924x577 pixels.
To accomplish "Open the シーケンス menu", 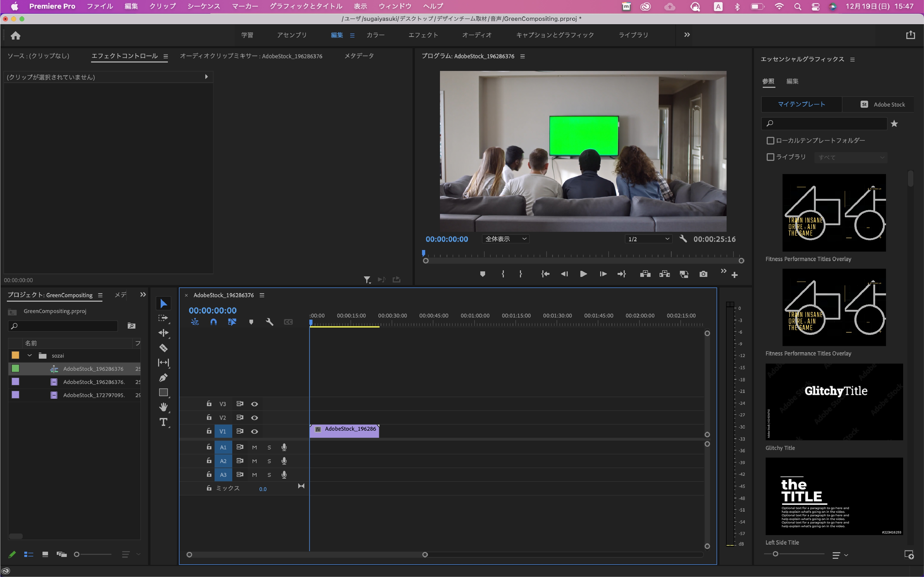I will pos(203,6).
